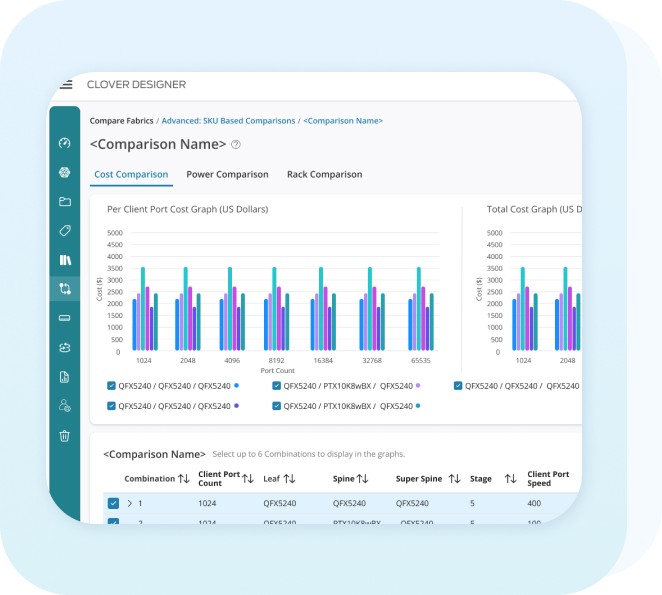Click the dark purple legend color dot
Image resolution: width=662 pixels, height=595 pixels.
[x=236, y=405]
